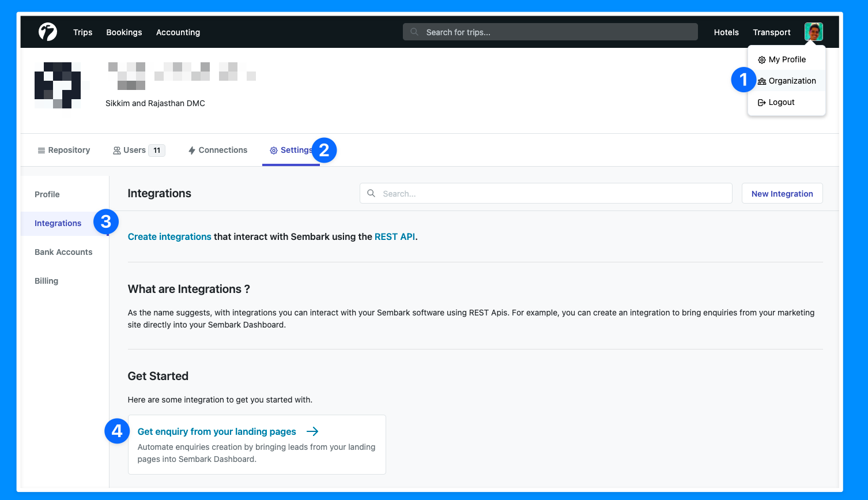The height and width of the screenshot is (500, 868).
Task: Open Bank Accounts settings
Action: [63, 252]
